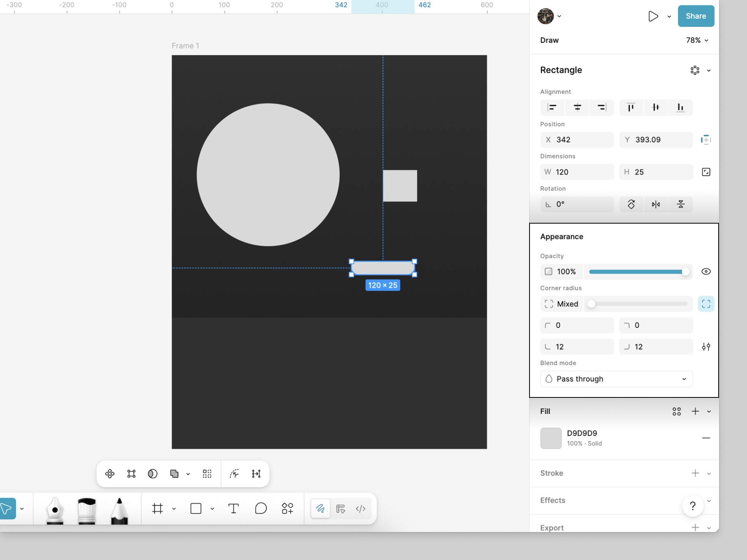This screenshot has height=560, width=747.
Task: Toggle Draw mode in bottom toolbar
Action: click(x=320, y=509)
